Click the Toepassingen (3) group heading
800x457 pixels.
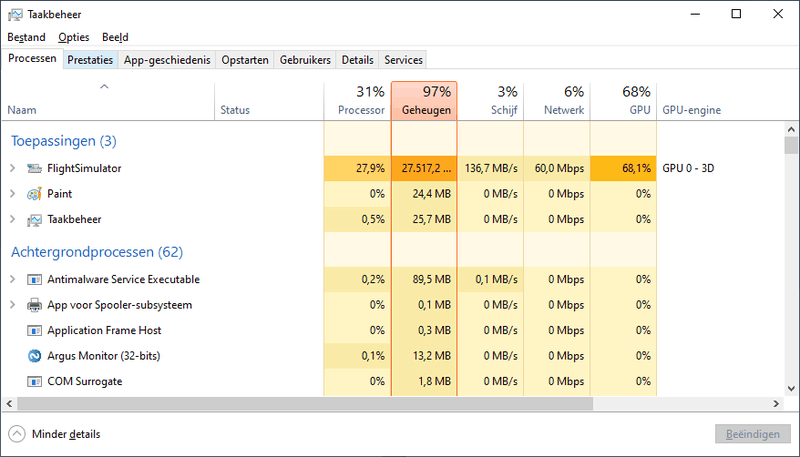[64, 141]
